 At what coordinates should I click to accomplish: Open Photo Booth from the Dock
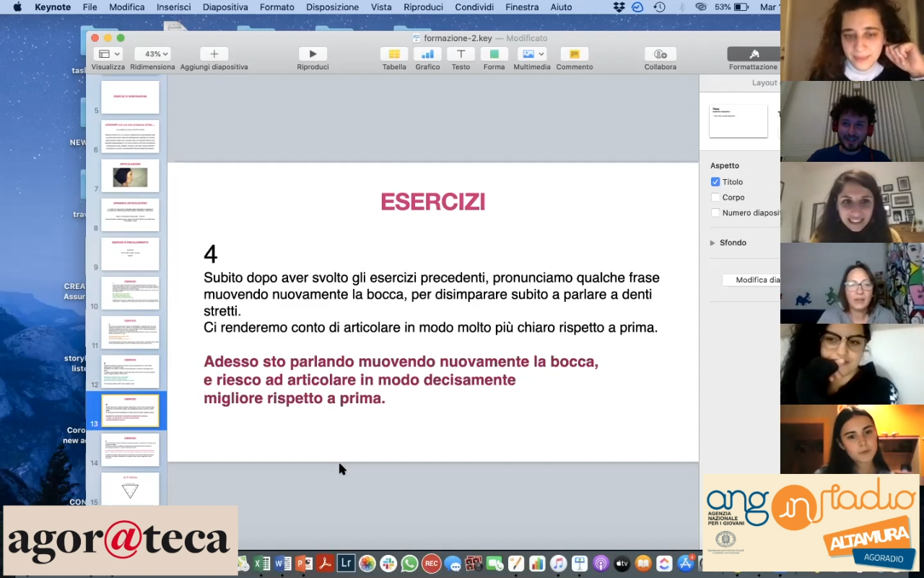[474, 564]
